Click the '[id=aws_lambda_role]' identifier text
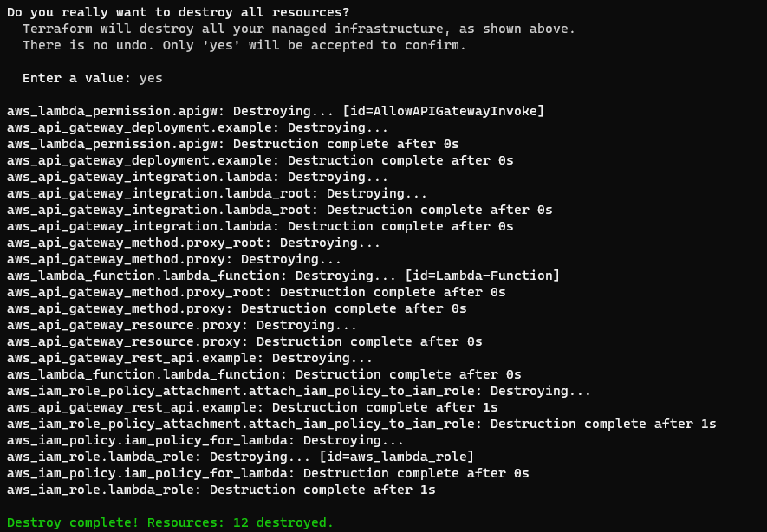 397,457
